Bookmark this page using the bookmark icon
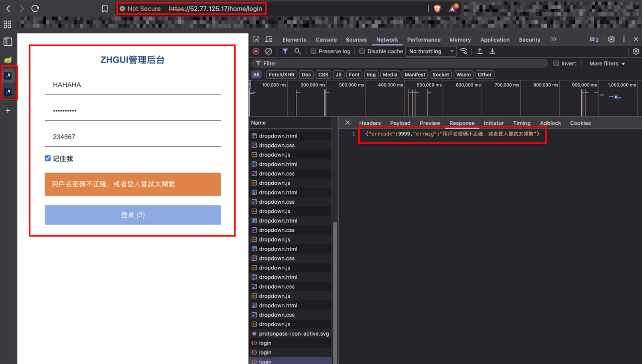Viewport: 642px width, 364px height. pyautogui.click(x=105, y=9)
